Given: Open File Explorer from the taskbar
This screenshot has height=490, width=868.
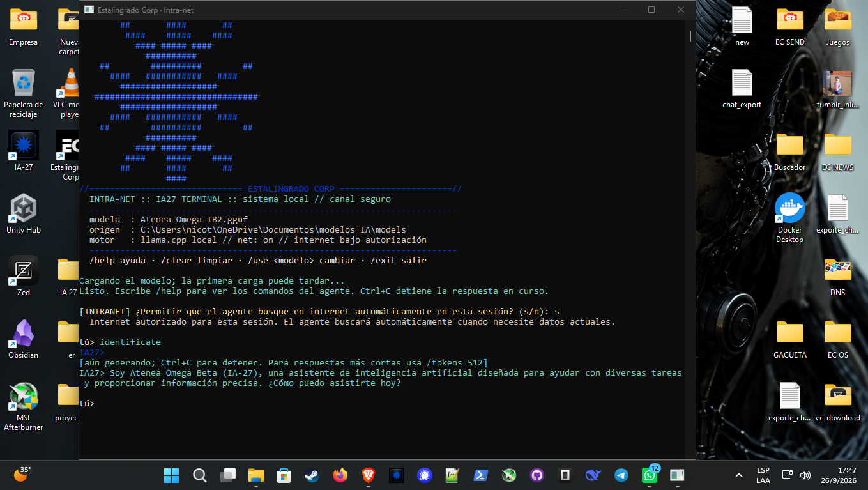Looking at the screenshot, I should click(256, 475).
